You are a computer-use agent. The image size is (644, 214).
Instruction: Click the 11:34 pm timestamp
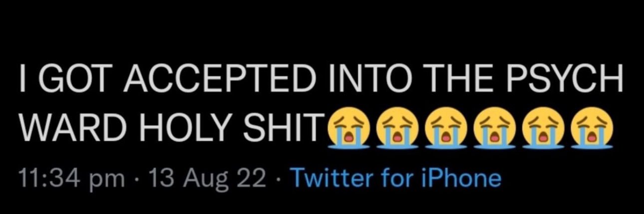tap(70, 179)
